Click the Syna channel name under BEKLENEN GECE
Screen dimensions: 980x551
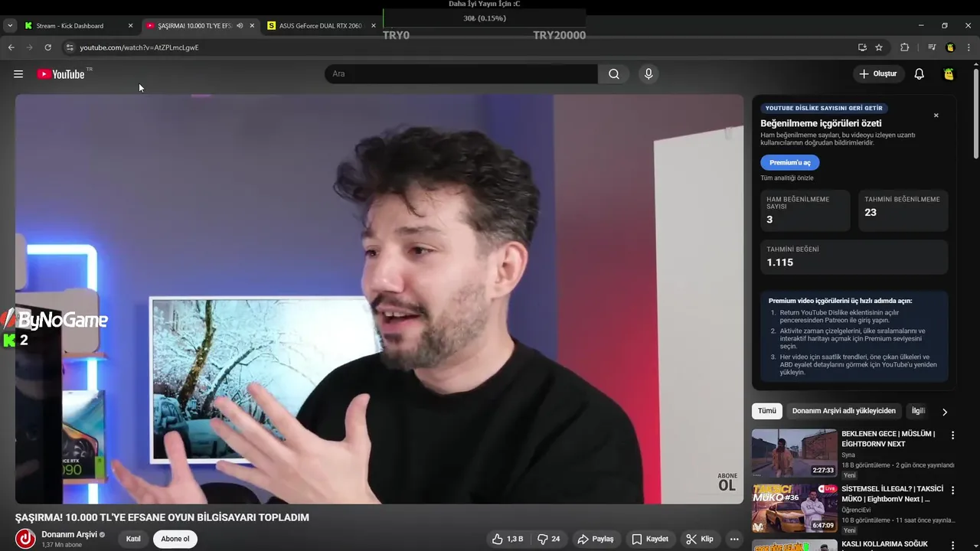tap(848, 455)
